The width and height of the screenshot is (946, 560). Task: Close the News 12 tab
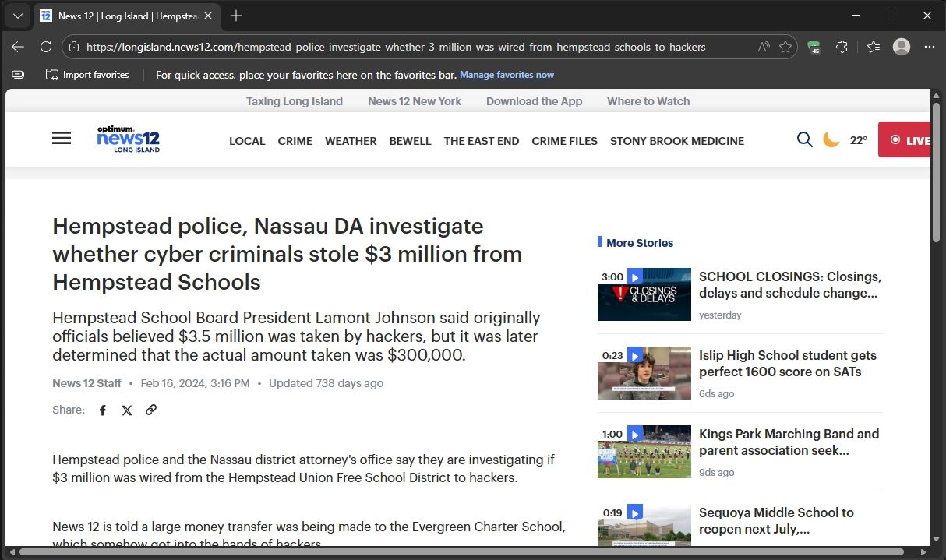[208, 16]
